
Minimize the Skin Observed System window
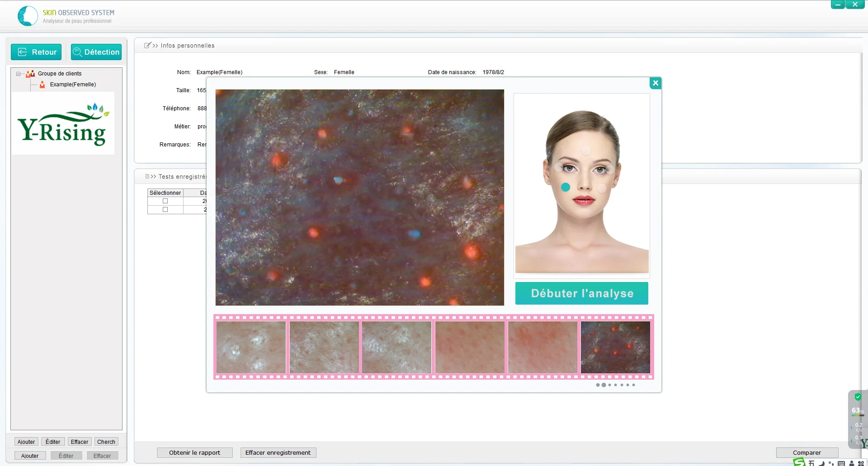838,5
